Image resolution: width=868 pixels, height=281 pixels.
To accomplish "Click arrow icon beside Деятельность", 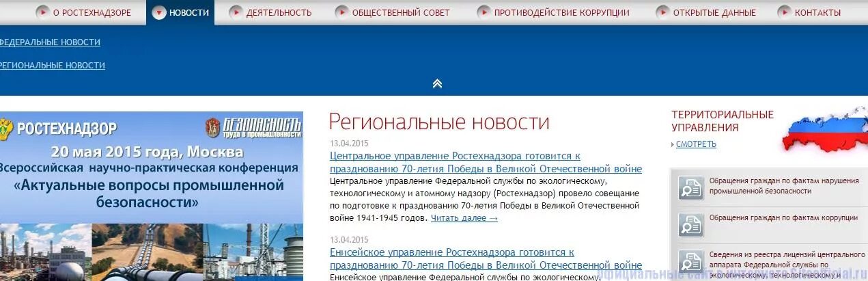I will point(236,12).
